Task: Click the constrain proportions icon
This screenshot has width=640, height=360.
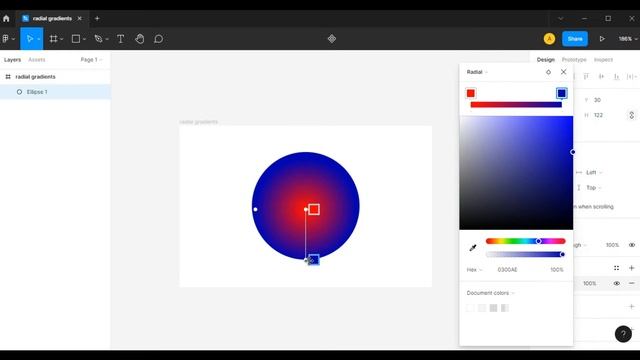Action: tap(631, 115)
